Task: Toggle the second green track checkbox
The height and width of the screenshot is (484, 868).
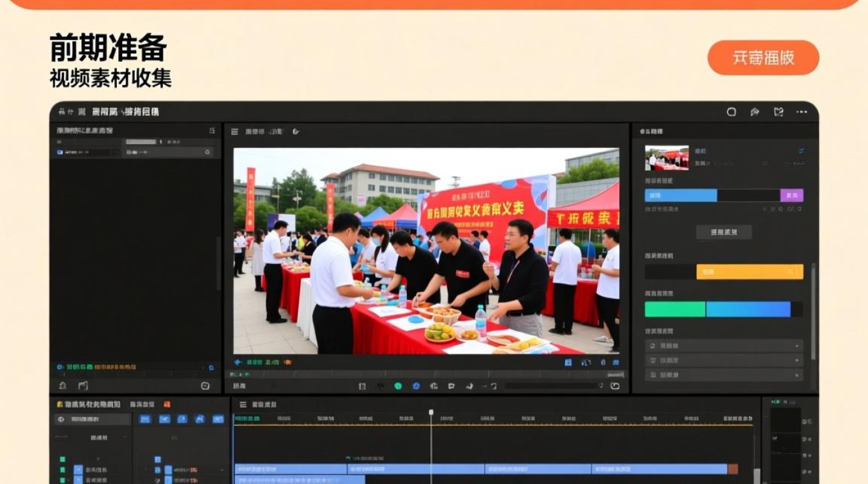Action: coord(63,470)
